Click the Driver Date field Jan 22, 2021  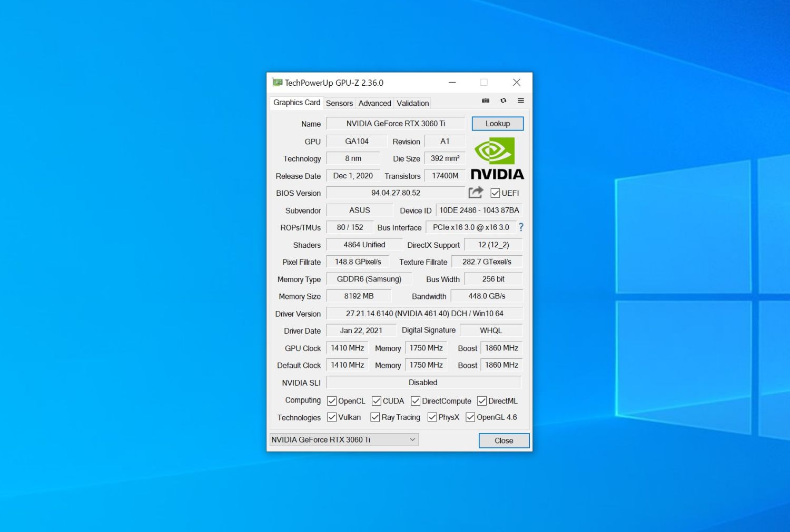pyautogui.click(x=361, y=330)
